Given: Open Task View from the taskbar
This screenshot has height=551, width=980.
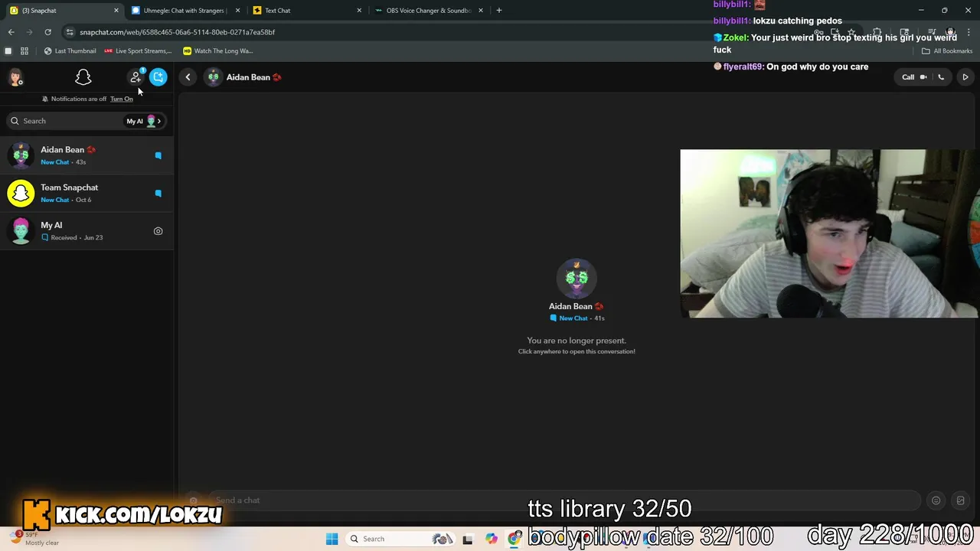Looking at the screenshot, I should (467, 539).
